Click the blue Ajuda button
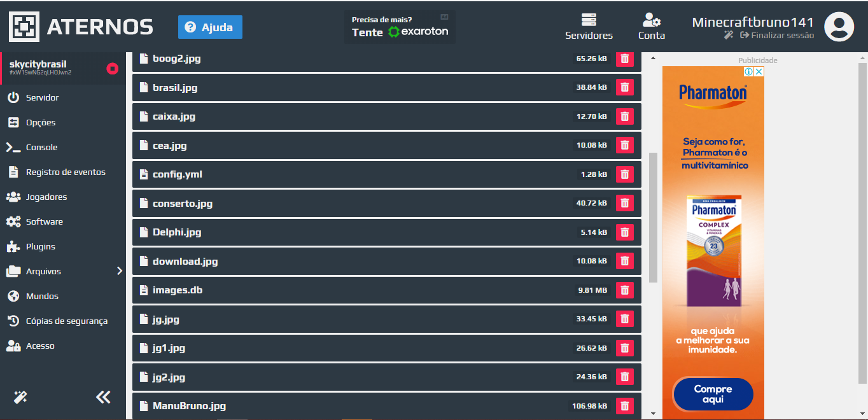The width and height of the screenshot is (868, 420). click(210, 27)
